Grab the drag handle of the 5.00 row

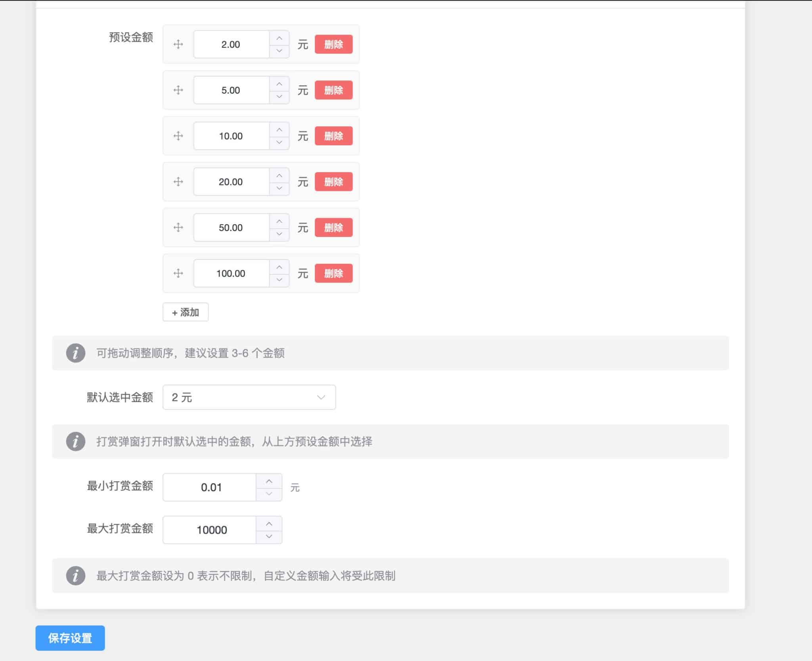point(178,90)
